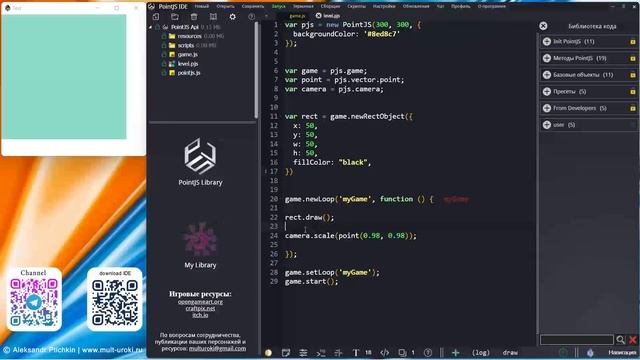Click the font size T icon
The height and width of the screenshot is (360, 640).
click(356, 353)
